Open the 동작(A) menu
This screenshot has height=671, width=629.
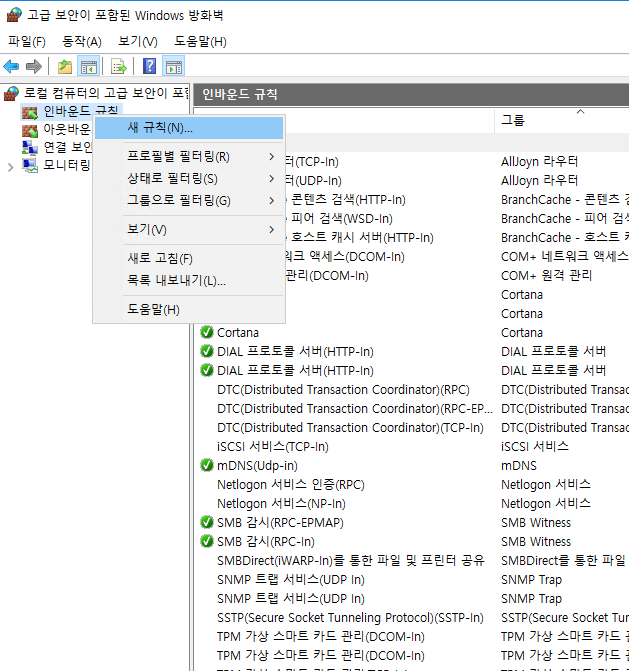click(81, 42)
